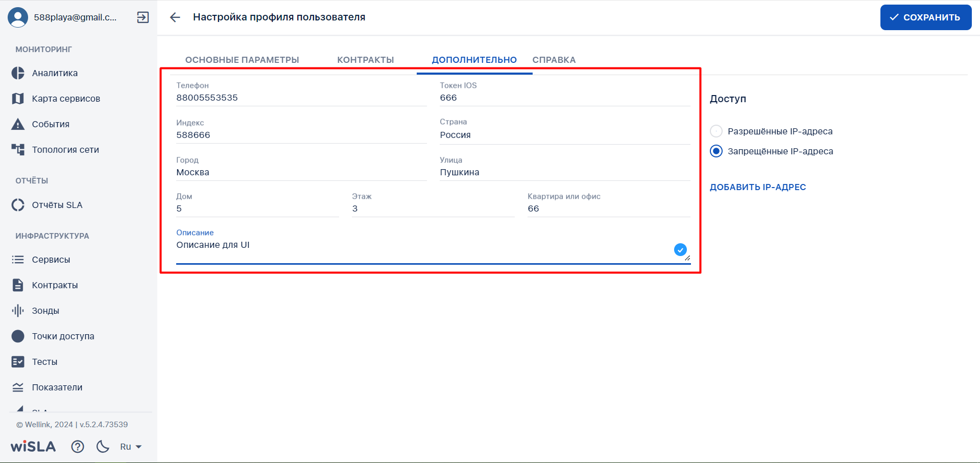The height and width of the screenshot is (463, 980).
Task: Select Разрешённые IP-адреса radio option
Action: coord(716,131)
